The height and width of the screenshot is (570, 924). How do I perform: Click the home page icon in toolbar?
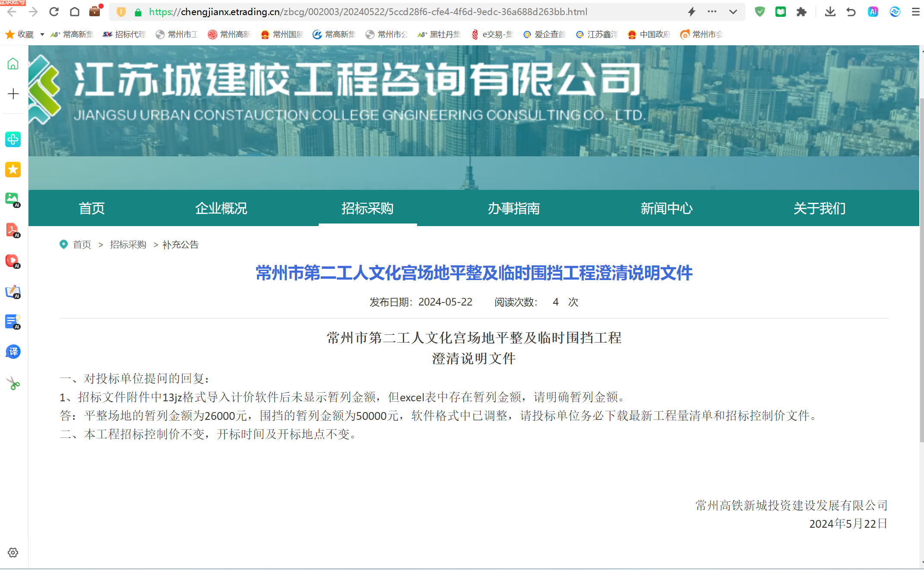(x=75, y=12)
